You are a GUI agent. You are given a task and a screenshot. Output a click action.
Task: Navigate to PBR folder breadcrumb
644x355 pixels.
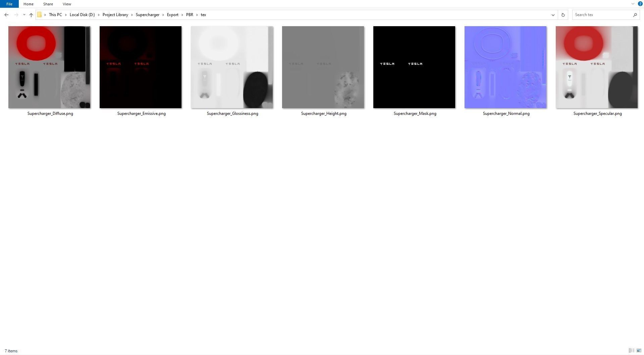(x=190, y=15)
